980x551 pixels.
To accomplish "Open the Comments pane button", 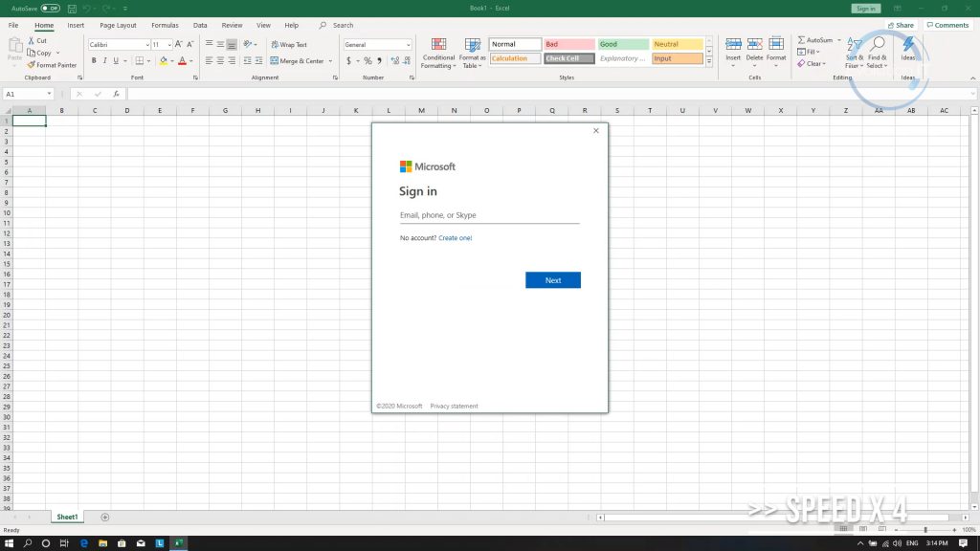I will click(947, 26).
